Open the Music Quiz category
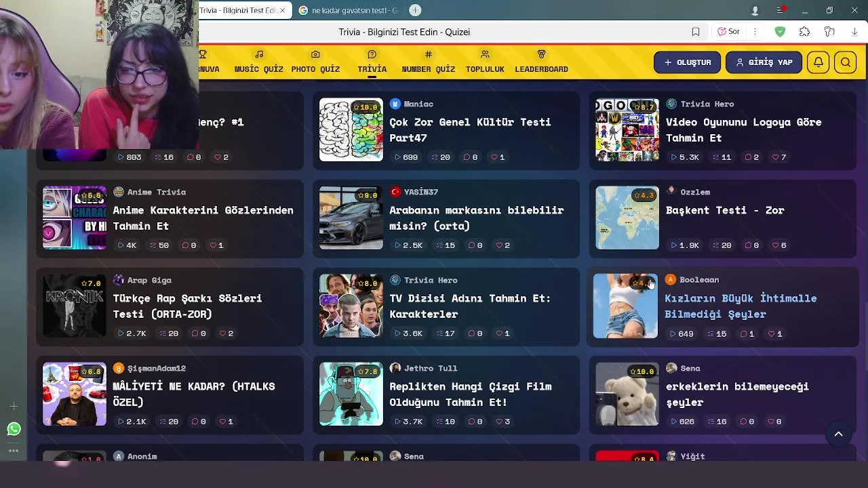This screenshot has width=868, height=488. click(x=259, y=62)
